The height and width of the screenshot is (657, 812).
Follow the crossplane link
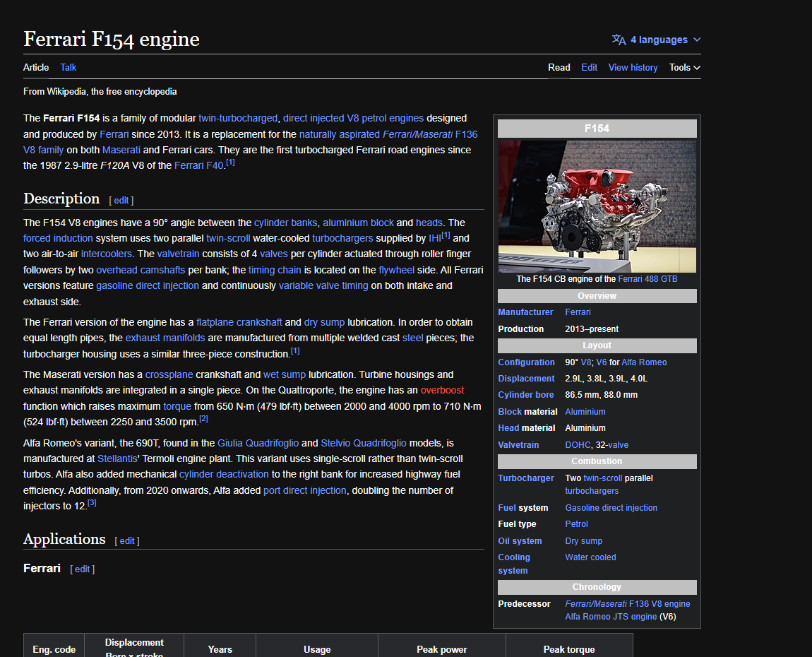click(169, 374)
